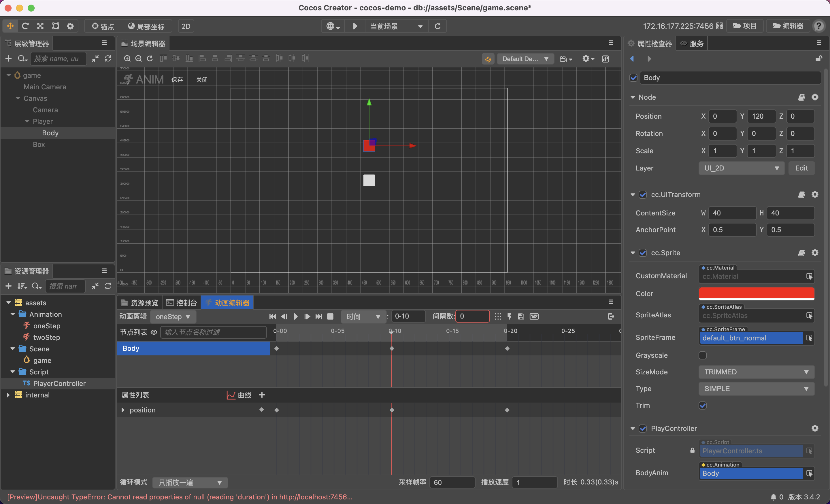The width and height of the screenshot is (830, 504).
Task: Add a property with plus icon
Action: (262, 395)
